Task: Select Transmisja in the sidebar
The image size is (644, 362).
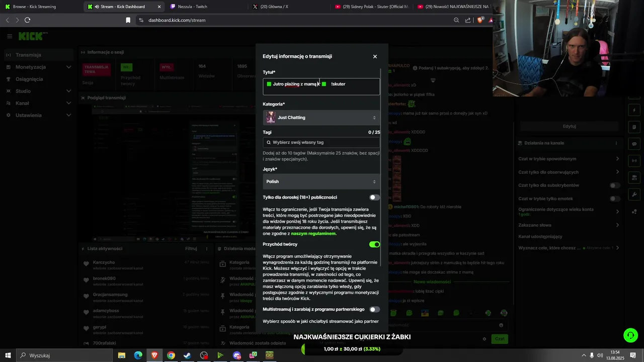Action: point(38,55)
